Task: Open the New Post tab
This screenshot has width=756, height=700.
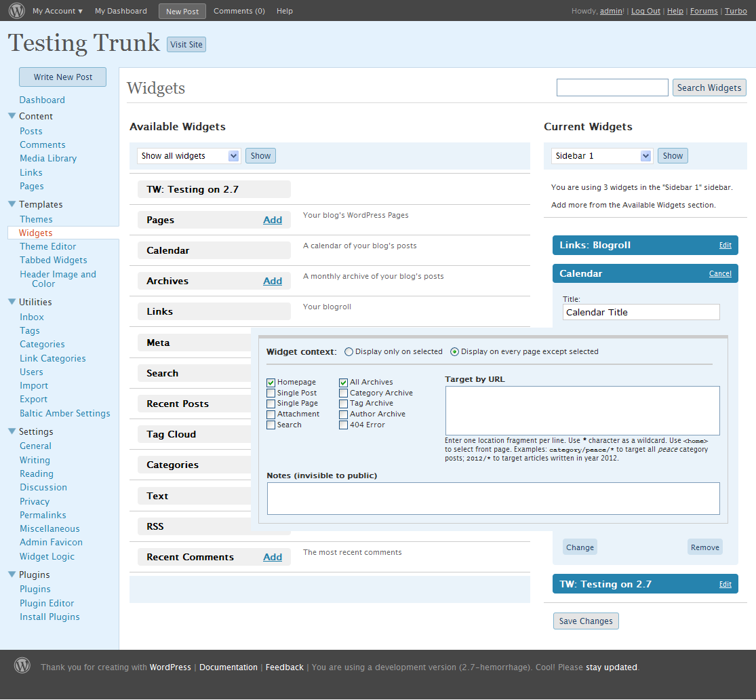Action: (x=182, y=12)
